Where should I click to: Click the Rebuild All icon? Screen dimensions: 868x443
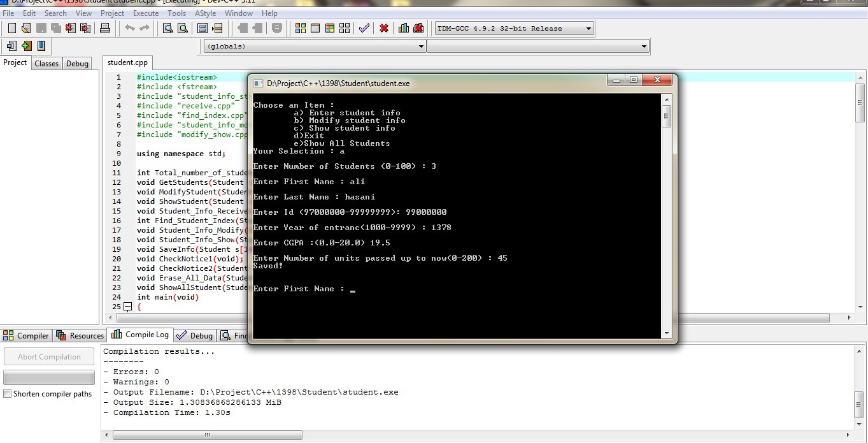[x=345, y=28]
